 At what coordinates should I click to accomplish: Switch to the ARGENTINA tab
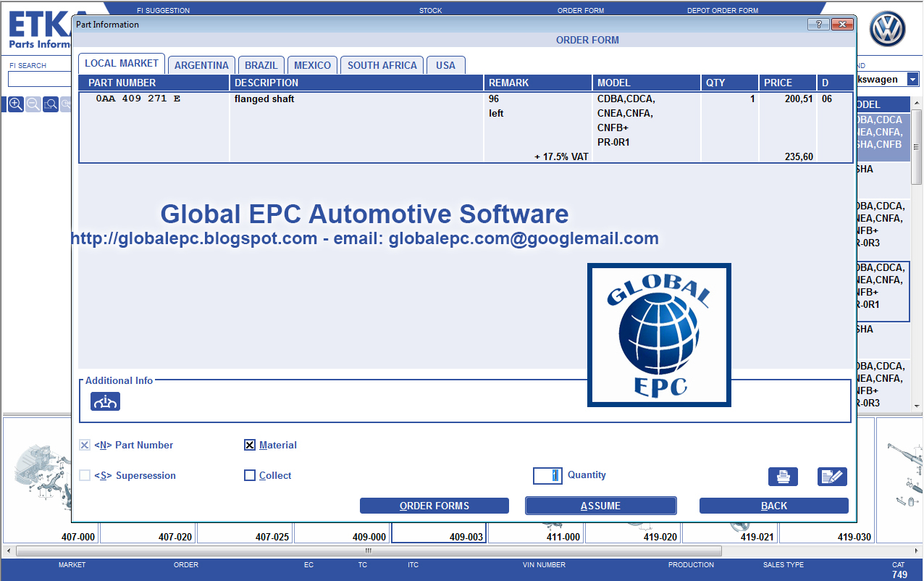tap(201, 65)
